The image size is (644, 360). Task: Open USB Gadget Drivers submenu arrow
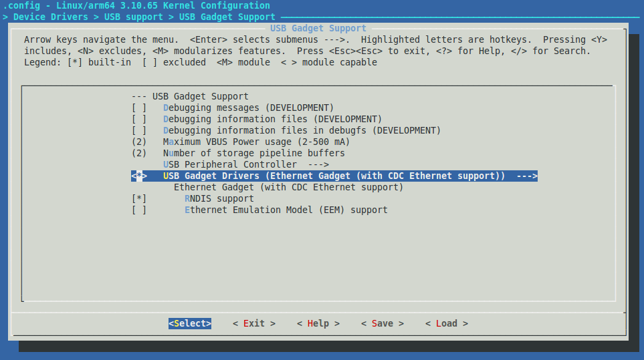click(x=527, y=176)
